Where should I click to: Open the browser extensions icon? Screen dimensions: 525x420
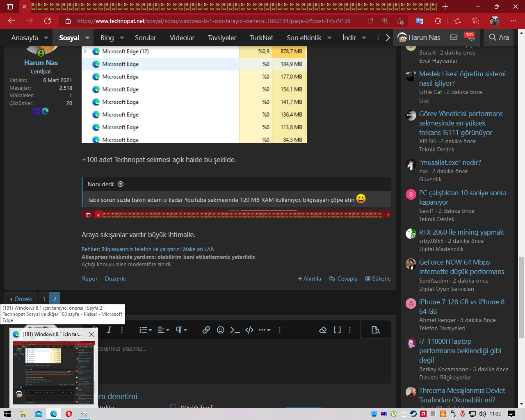(438, 21)
